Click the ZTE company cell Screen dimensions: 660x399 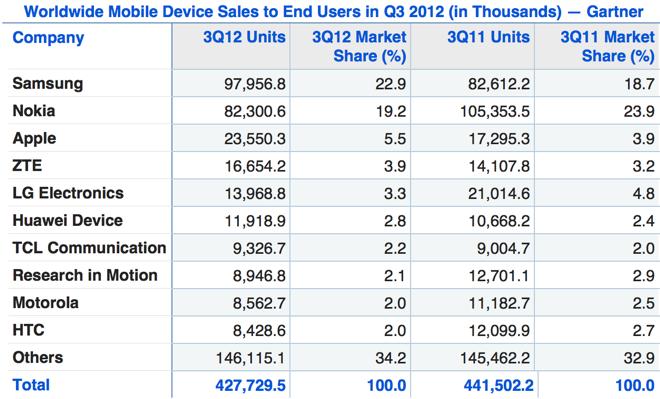click(x=27, y=165)
